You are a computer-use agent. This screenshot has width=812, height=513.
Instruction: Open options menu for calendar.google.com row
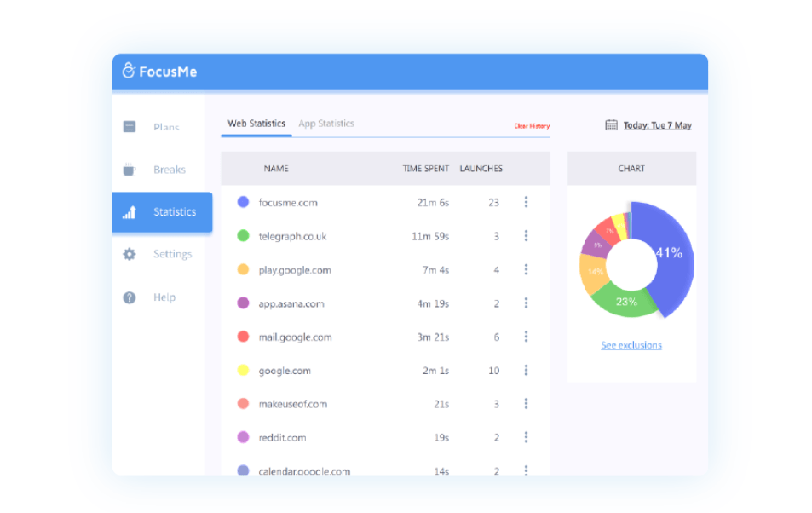pyautogui.click(x=526, y=470)
